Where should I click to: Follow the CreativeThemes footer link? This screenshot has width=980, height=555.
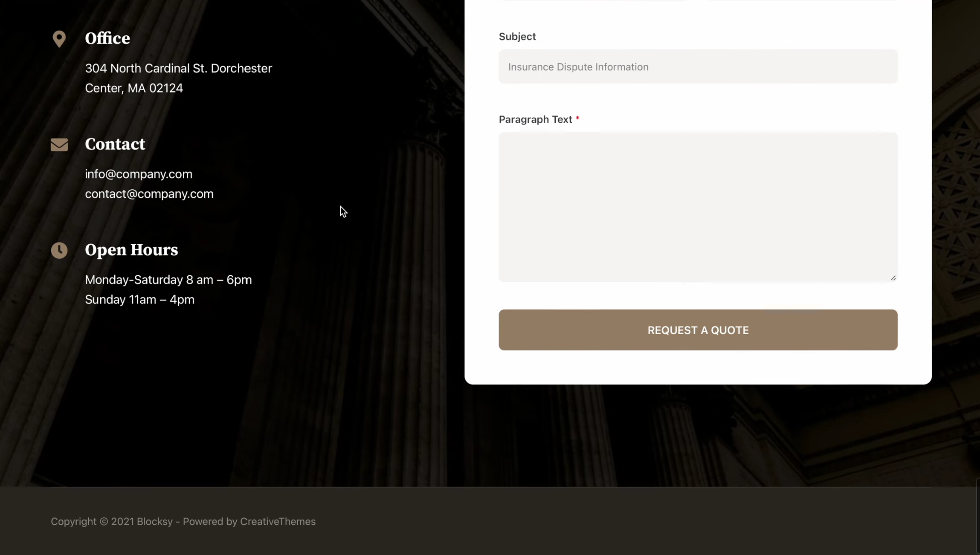278,521
